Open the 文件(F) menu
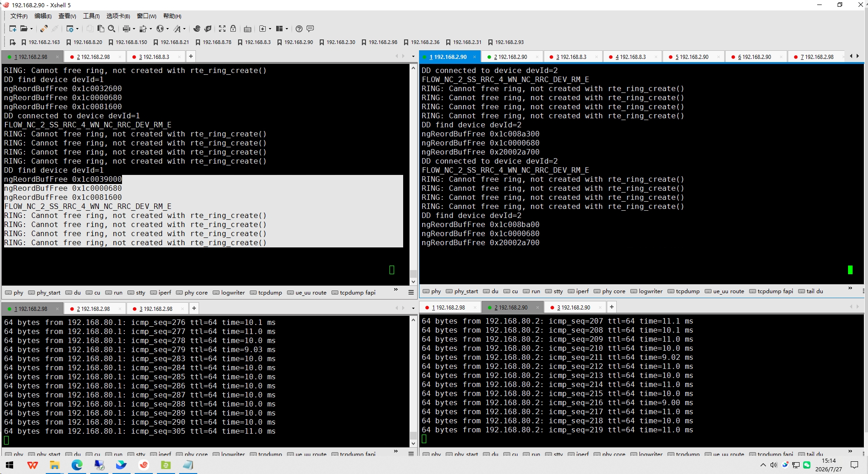 click(19, 16)
